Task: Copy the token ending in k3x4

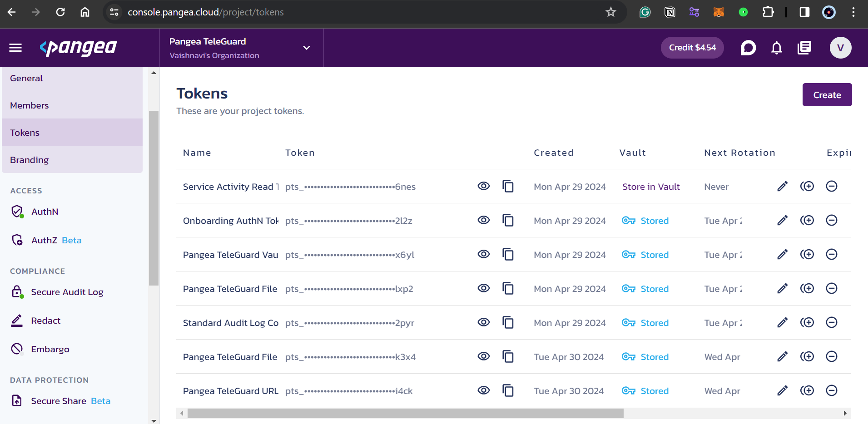Action: 508,356
